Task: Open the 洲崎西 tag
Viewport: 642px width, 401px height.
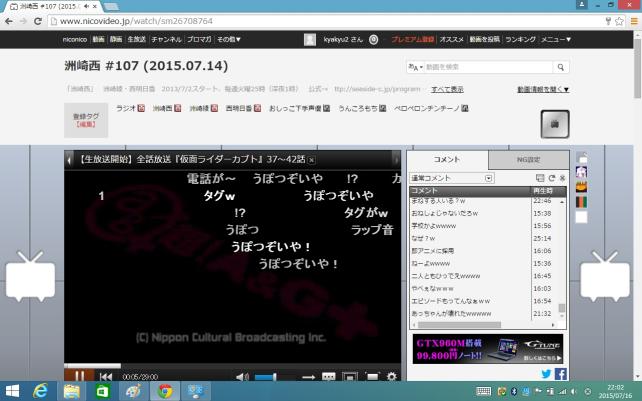Action: [x=163, y=108]
